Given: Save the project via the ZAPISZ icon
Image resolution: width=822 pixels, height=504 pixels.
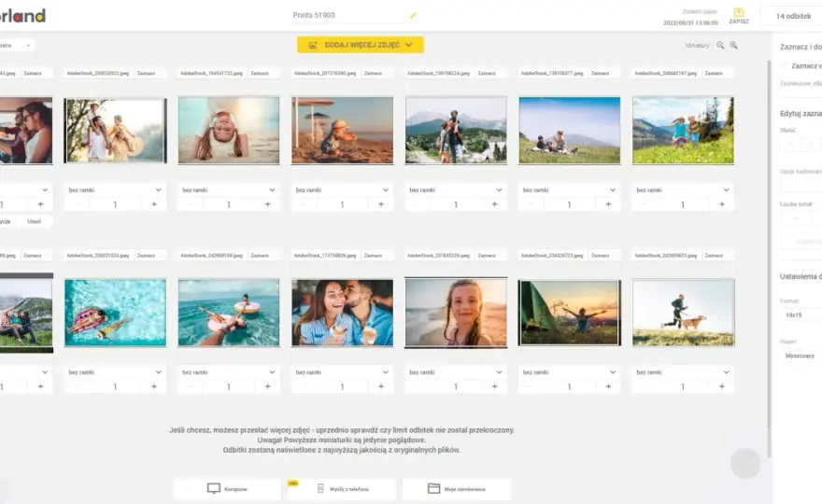Looking at the screenshot, I should (x=739, y=16).
